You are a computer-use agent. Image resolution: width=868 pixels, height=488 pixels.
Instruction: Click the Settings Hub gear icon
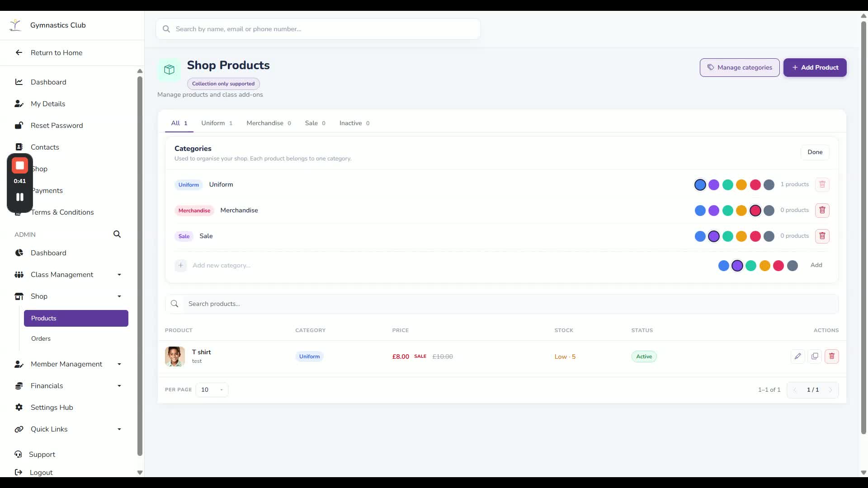[19, 407]
